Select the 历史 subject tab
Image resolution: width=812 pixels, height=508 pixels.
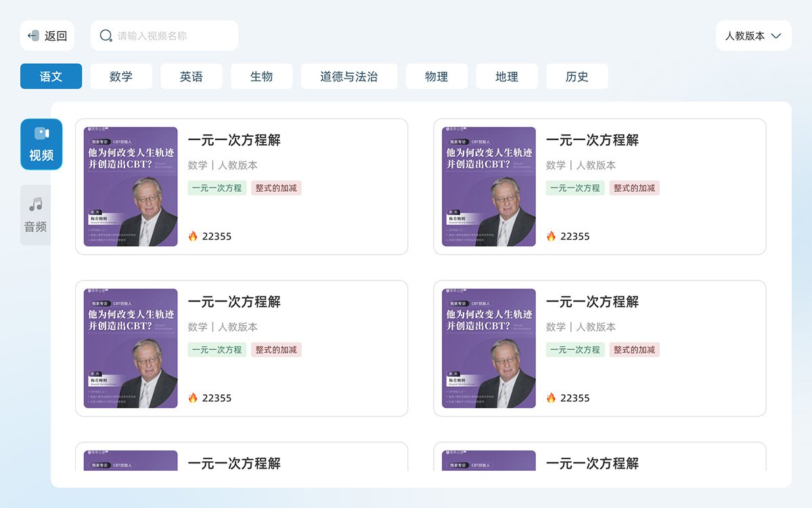tap(577, 77)
